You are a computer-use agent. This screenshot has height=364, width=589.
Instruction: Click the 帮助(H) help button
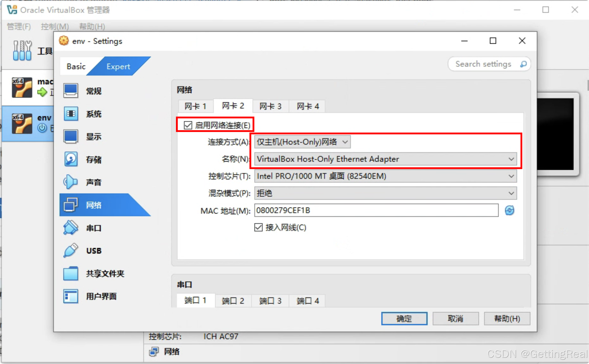click(507, 318)
